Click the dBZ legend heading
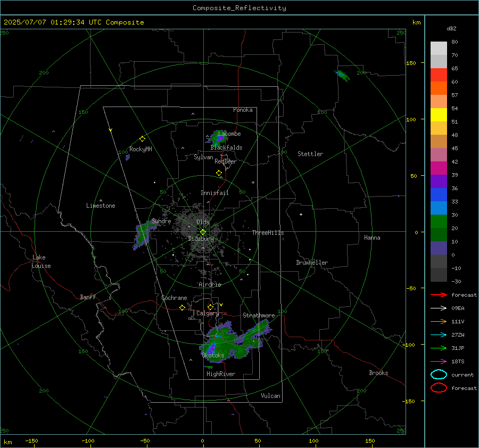 pyautogui.click(x=451, y=28)
